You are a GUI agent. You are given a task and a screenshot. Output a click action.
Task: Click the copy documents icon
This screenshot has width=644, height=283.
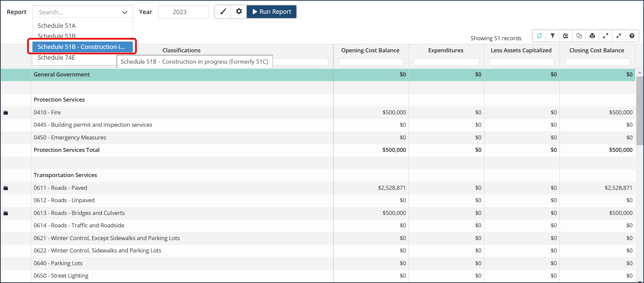[579, 36]
